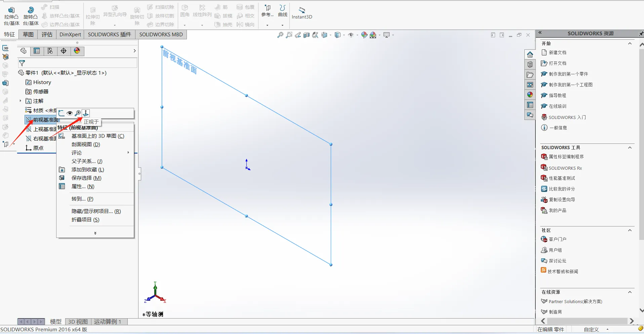Viewport: 644px width, 334px height.
Task: Click the Edit Appearance color ball icon
Action: tap(364, 35)
